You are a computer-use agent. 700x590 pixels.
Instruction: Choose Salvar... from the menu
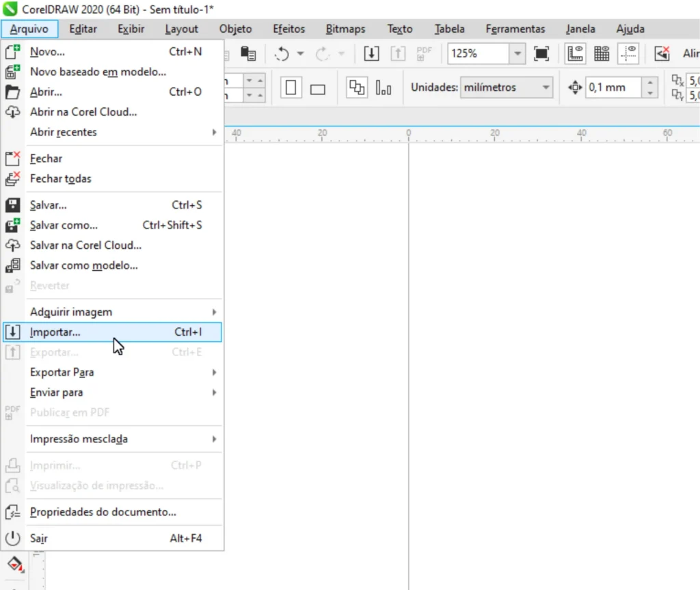111,205
